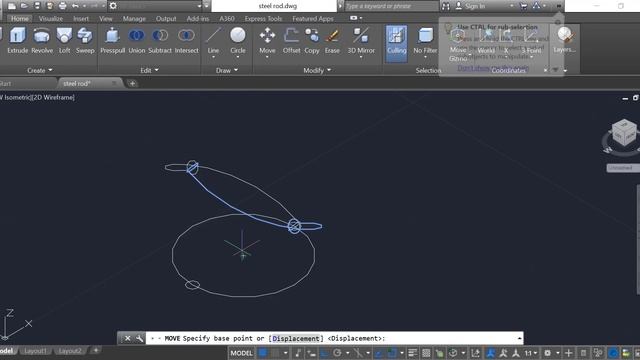The height and width of the screenshot is (360, 640).
Task: Open the Sign In dropdown arrow
Action: coord(511,6)
